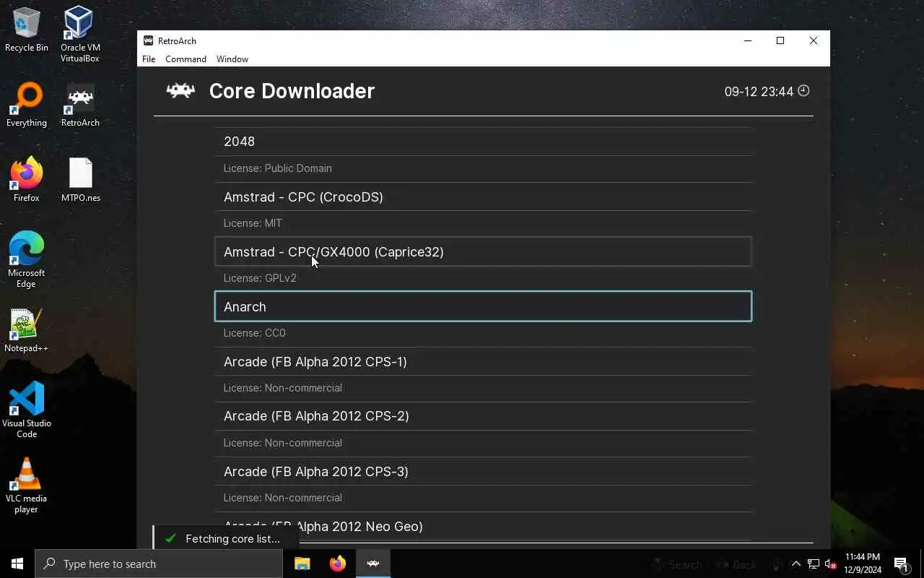
Task: Click the taskbar clock showing 11:44 PM
Action: 862,564
